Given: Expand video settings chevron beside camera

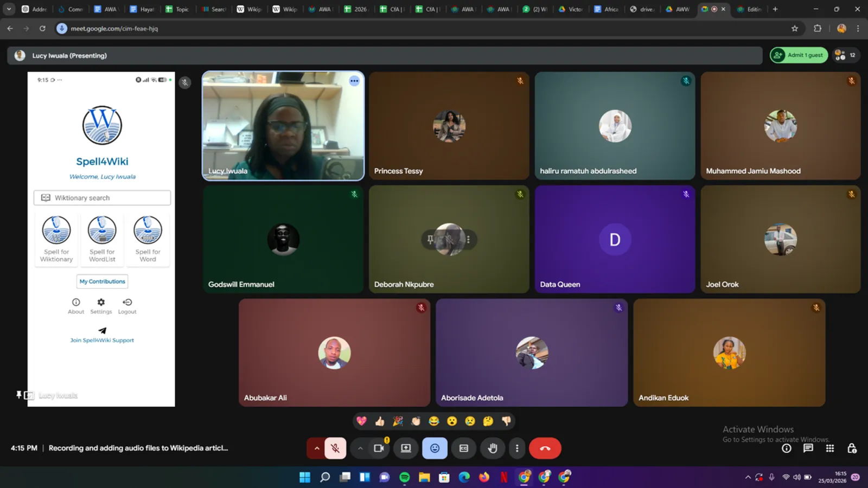Looking at the screenshot, I should tap(360, 448).
